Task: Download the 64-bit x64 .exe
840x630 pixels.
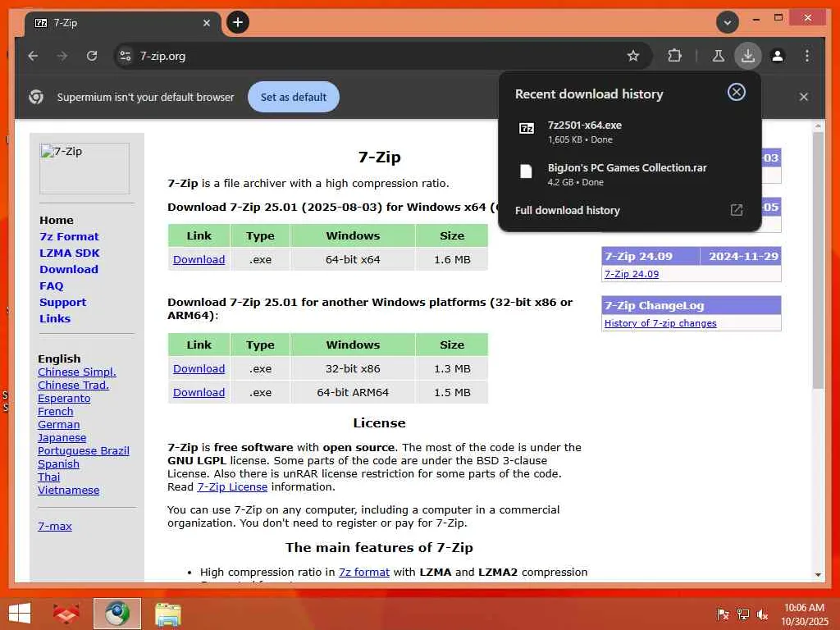Action: click(x=199, y=260)
